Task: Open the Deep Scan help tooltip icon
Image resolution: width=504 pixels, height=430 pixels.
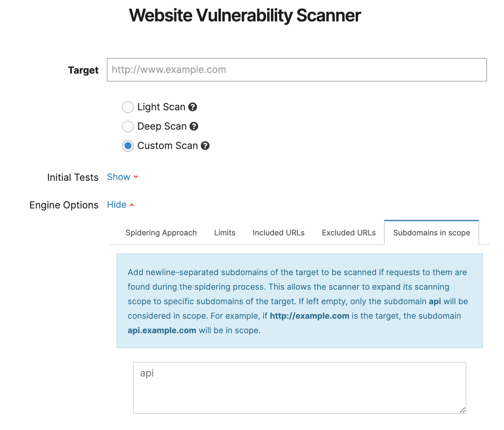Action: (194, 126)
